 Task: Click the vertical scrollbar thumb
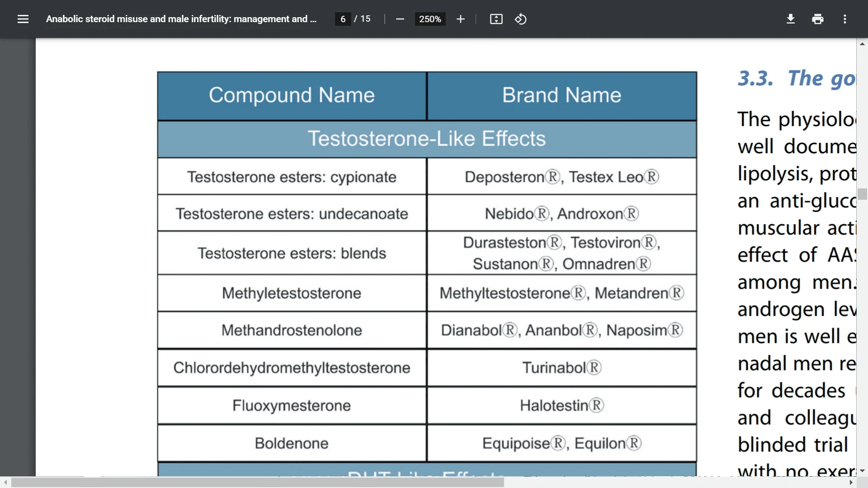(x=862, y=194)
